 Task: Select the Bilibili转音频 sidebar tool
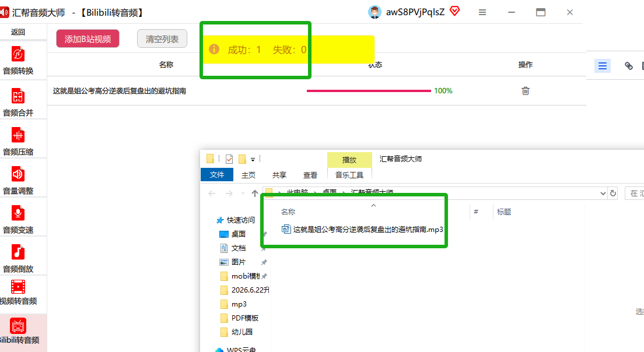(18, 331)
